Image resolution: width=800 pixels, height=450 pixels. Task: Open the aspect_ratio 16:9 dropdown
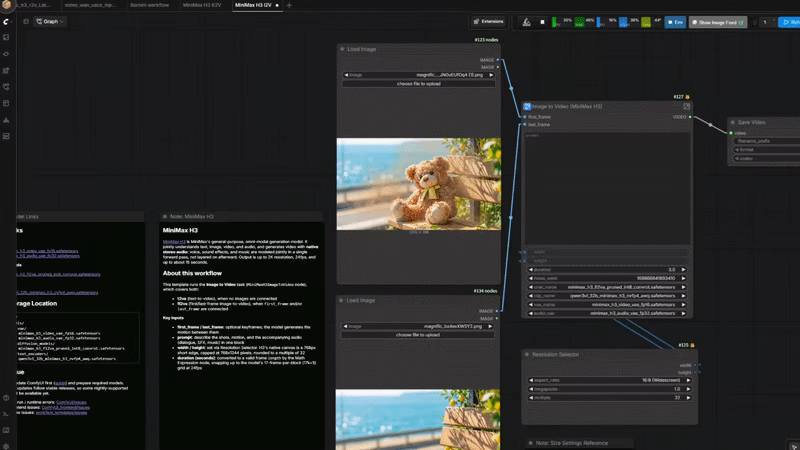click(x=610, y=380)
